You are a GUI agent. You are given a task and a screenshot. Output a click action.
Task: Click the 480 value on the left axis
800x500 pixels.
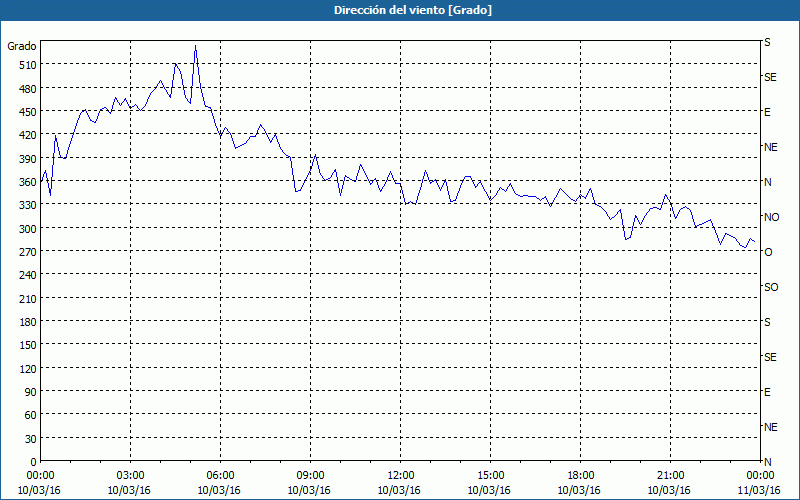[29, 89]
